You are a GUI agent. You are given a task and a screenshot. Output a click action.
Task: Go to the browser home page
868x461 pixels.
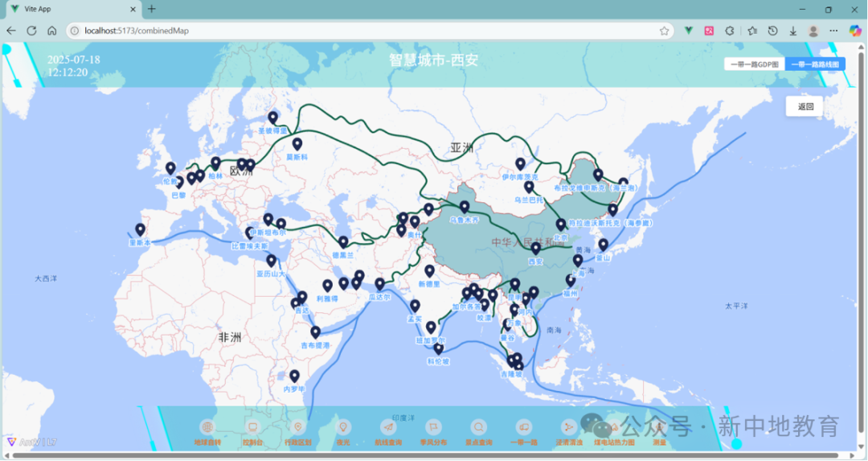51,31
